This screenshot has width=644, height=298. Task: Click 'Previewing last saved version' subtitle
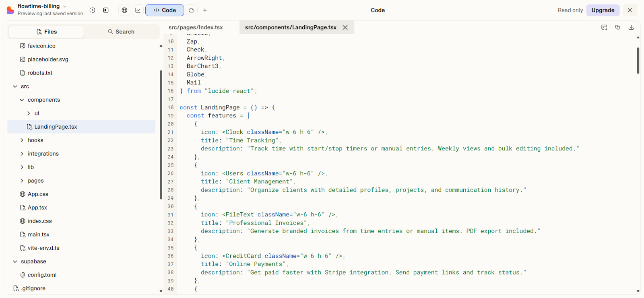tap(50, 14)
